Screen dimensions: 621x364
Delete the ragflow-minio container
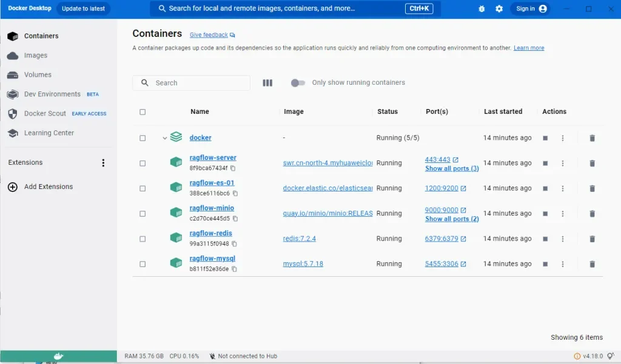click(x=592, y=214)
